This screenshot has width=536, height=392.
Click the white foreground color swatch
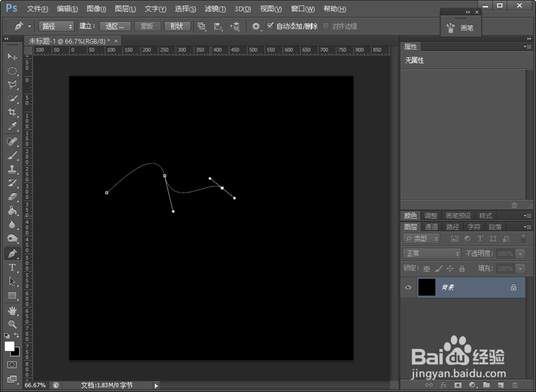9,346
